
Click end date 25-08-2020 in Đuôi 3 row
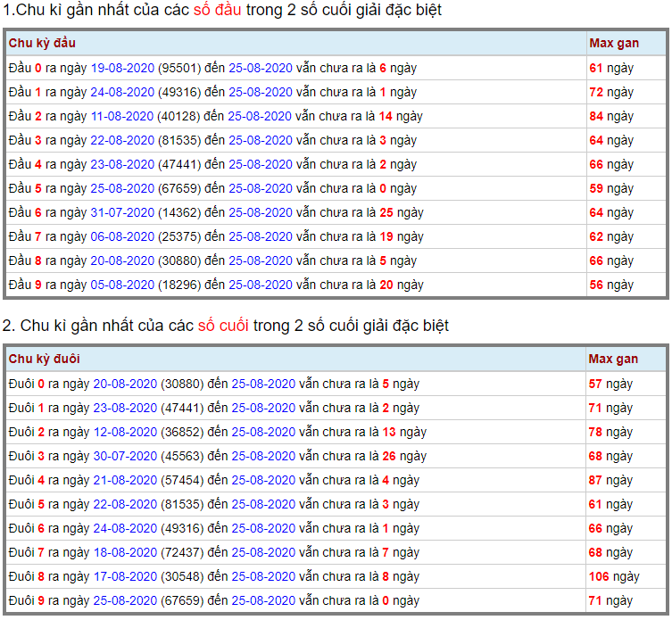pyautogui.click(x=263, y=456)
